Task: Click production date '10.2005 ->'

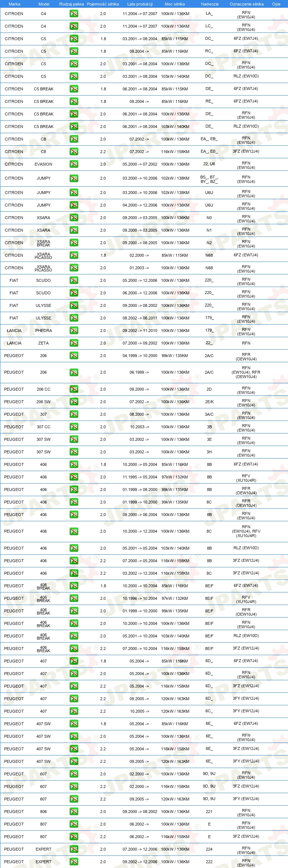Action: (140, 711)
